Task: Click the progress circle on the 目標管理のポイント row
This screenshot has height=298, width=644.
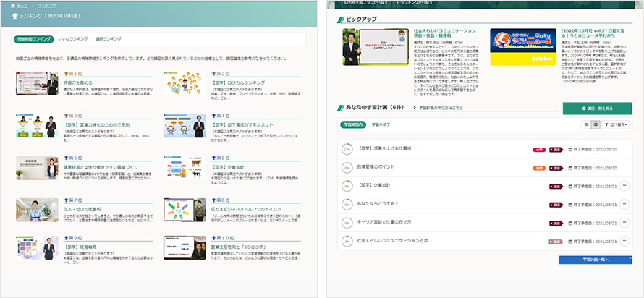Action: pos(347,168)
